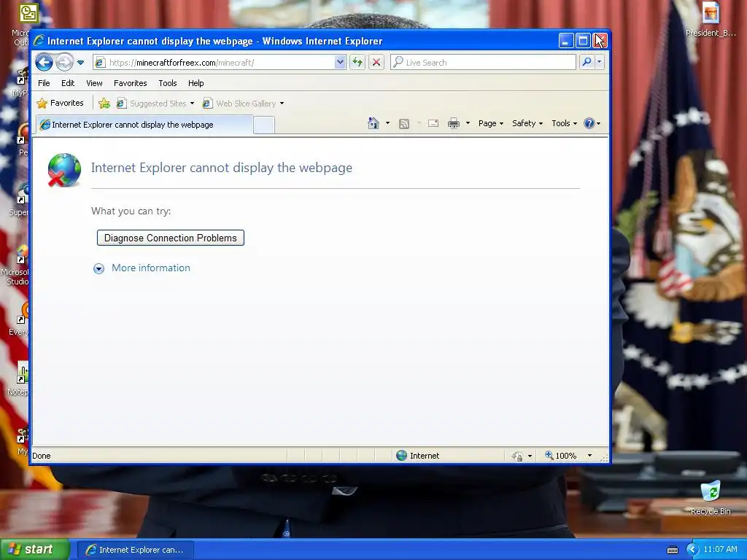Close the Internet Explorer window

pos(600,41)
